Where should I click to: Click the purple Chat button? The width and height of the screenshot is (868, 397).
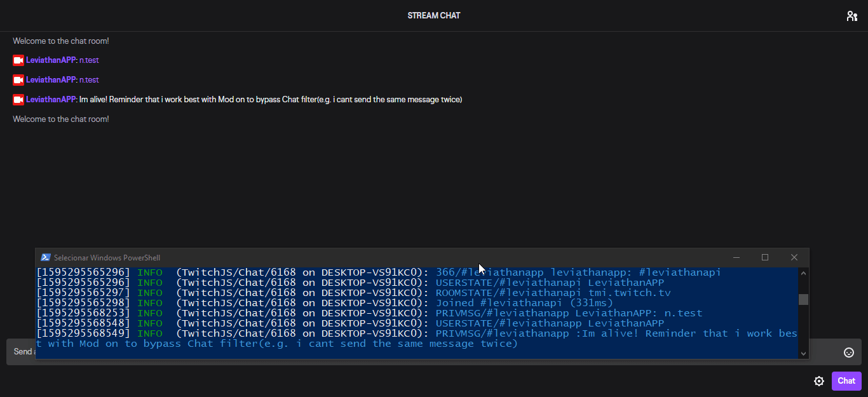click(x=846, y=381)
